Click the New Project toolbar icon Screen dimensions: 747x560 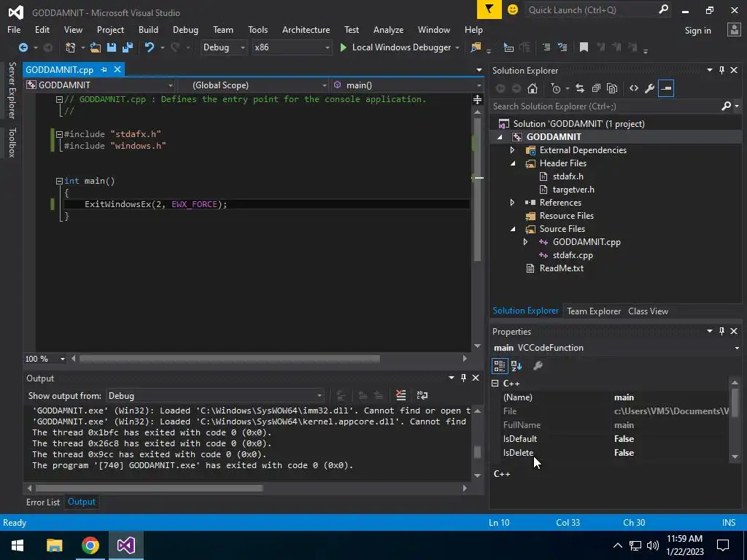71,47
